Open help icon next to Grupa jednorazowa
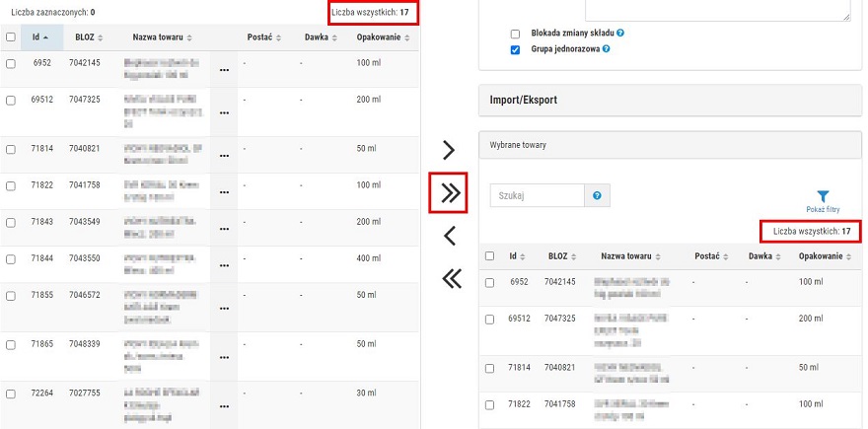 (x=607, y=48)
